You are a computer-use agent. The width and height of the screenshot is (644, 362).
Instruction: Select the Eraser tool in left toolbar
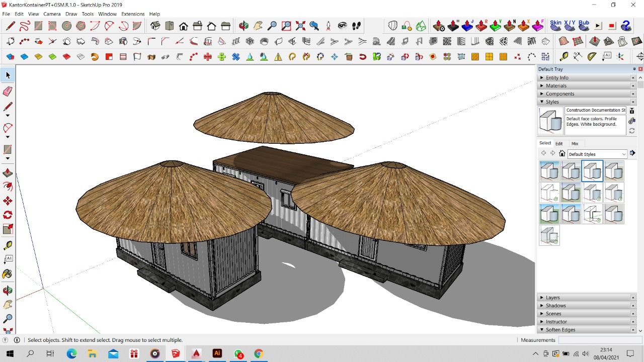pyautogui.click(x=8, y=91)
